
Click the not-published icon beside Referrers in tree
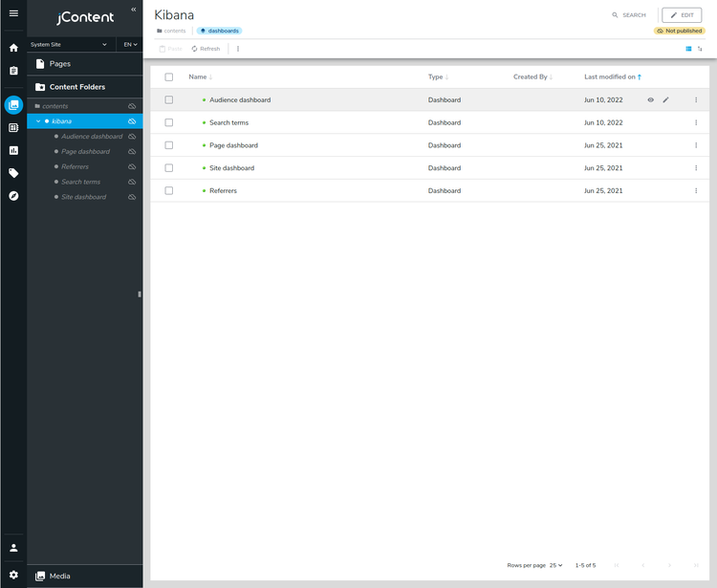(x=132, y=166)
